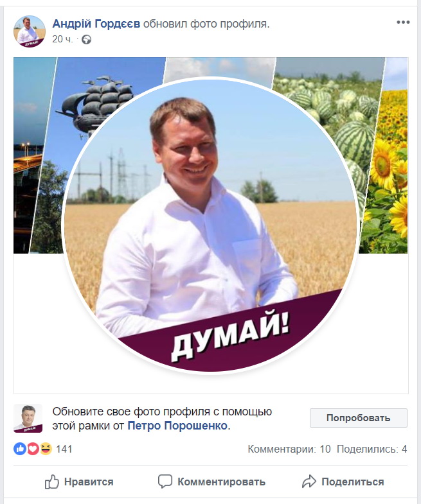
Task: Open the 141 reactions count list
Action: click(x=64, y=449)
